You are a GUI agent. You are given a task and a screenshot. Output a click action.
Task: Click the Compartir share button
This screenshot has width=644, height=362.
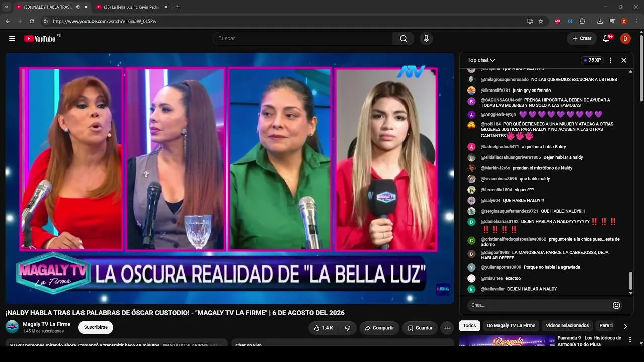379,328
